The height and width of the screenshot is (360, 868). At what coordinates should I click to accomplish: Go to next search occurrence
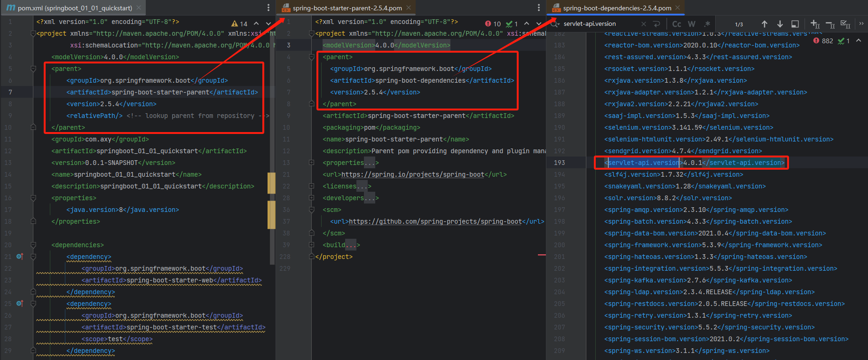tap(780, 24)
